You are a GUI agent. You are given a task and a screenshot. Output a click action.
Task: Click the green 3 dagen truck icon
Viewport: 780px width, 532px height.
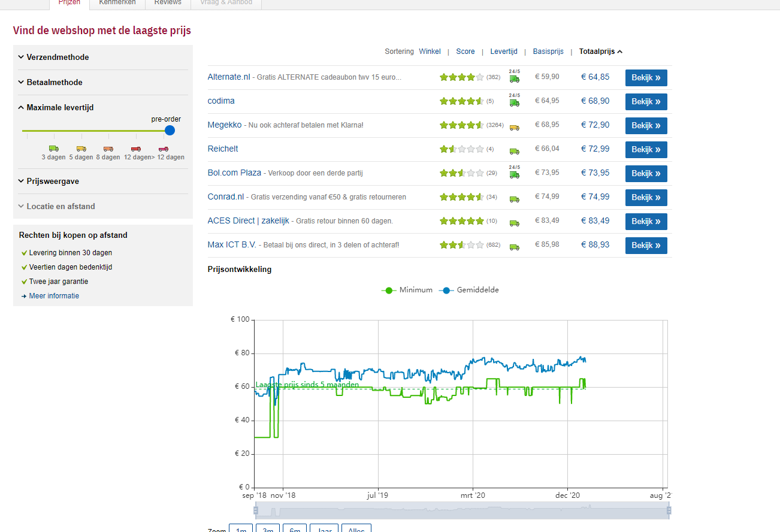[x=53, y=149]
